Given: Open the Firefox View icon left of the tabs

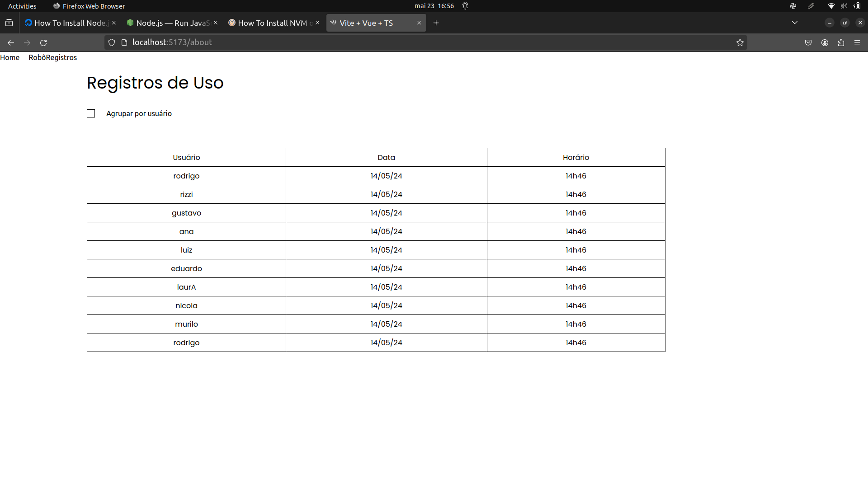Looking at the screenshot, I should pyautogui.click(x=9, y=23).
